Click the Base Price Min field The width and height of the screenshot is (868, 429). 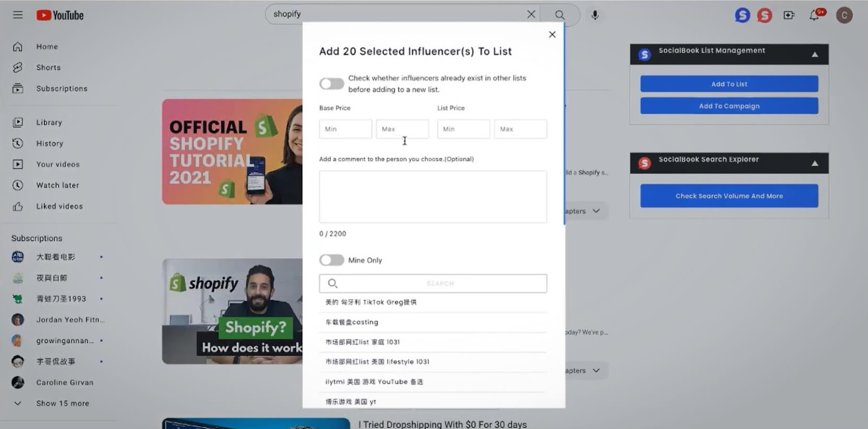click(346, 129)
